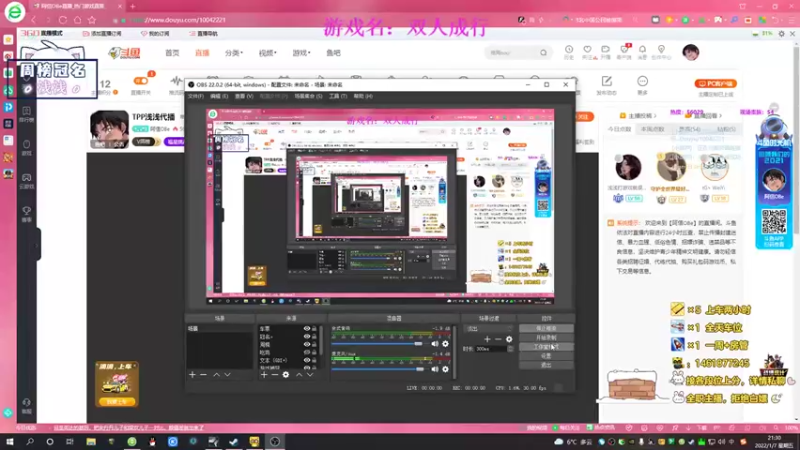The height and width of the screenshot is (450, 800).
Task: Move the source up in sources list
Action: pyautogui.click(x=299, y=374)
